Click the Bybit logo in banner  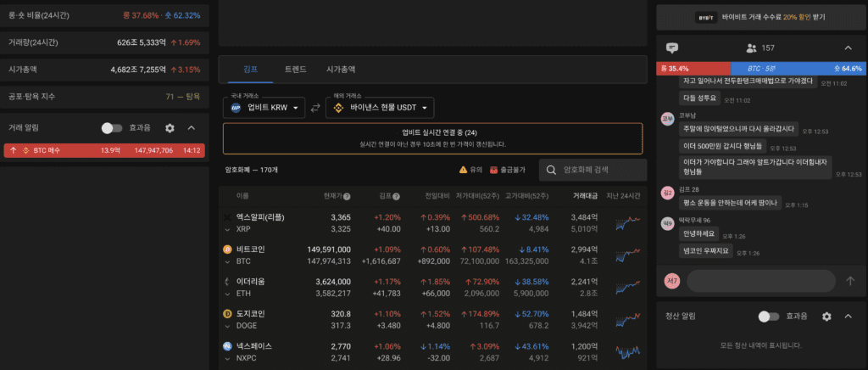706,17
